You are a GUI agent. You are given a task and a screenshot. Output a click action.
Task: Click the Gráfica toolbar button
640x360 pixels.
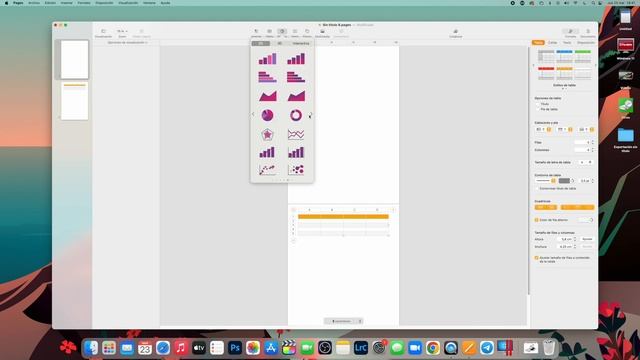tap(282, 33)
